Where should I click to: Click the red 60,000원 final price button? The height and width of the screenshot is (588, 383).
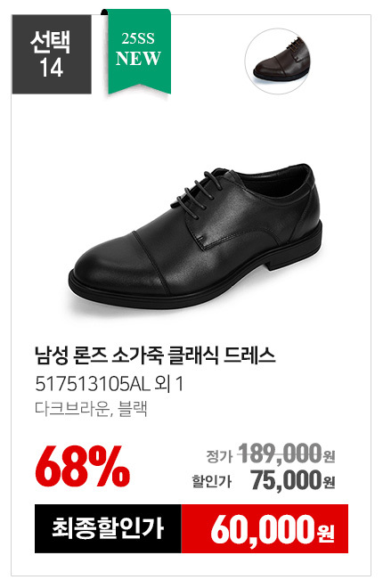pos(265,528)
